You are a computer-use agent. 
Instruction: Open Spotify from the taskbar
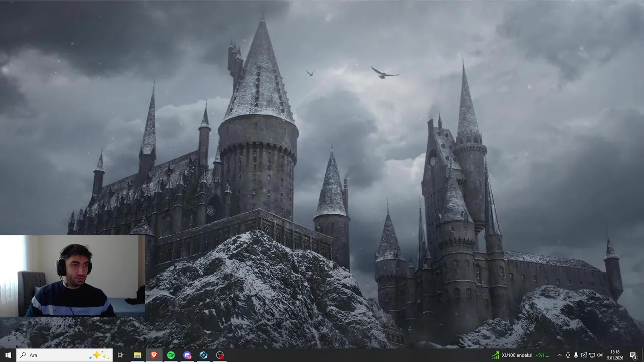pos(171,355)
